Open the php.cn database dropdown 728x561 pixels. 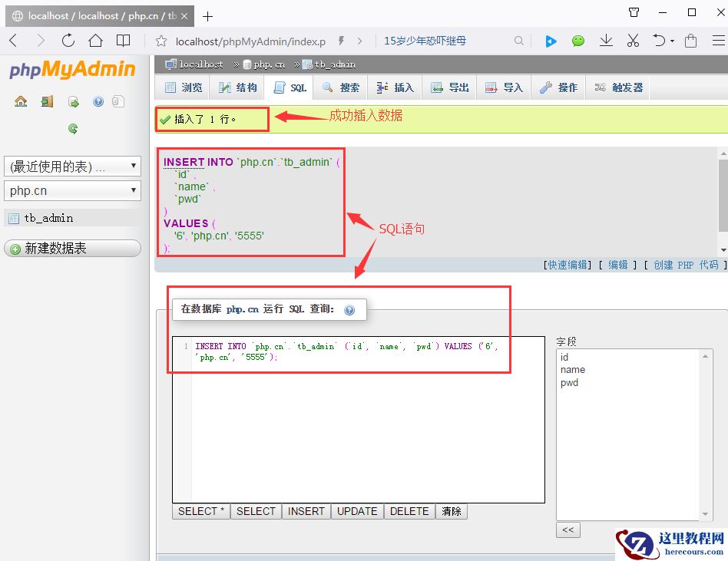[x=72, y=191]
